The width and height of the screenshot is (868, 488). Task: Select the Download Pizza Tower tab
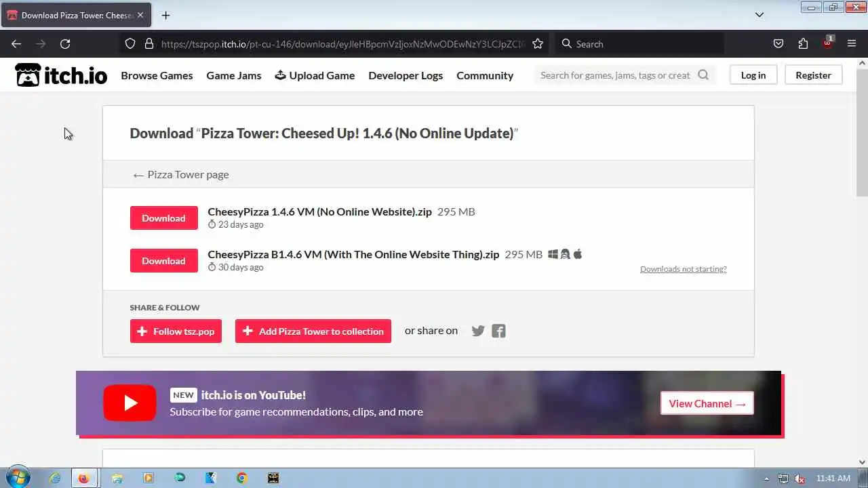click(75, 15)
